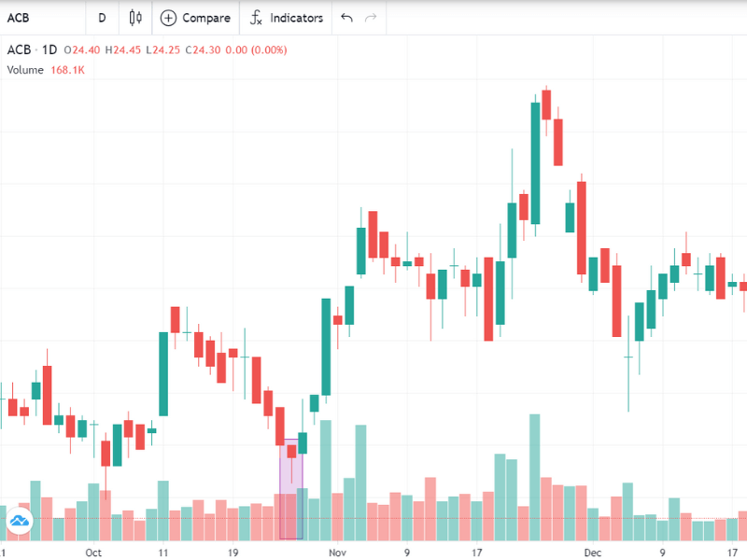This screenshot has height=560, width=747.
Task: Click the tallest green candle near the peak
Action: point(535,162)
